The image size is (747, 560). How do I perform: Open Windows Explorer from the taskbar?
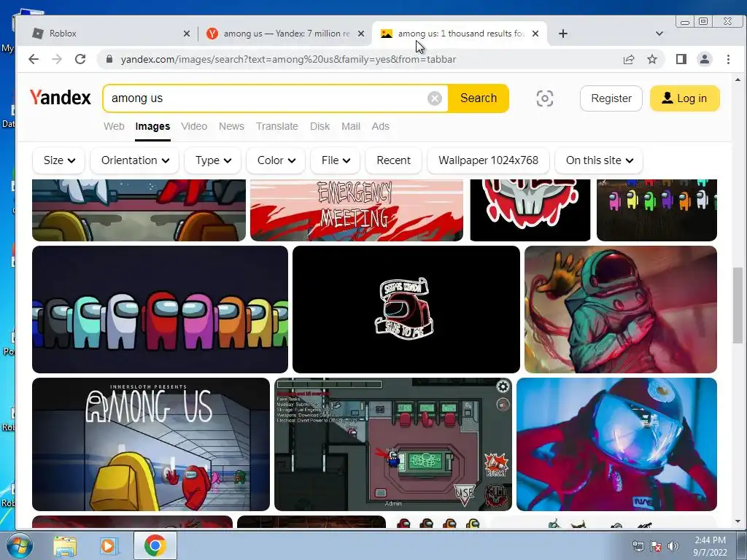tap(65, 545)
